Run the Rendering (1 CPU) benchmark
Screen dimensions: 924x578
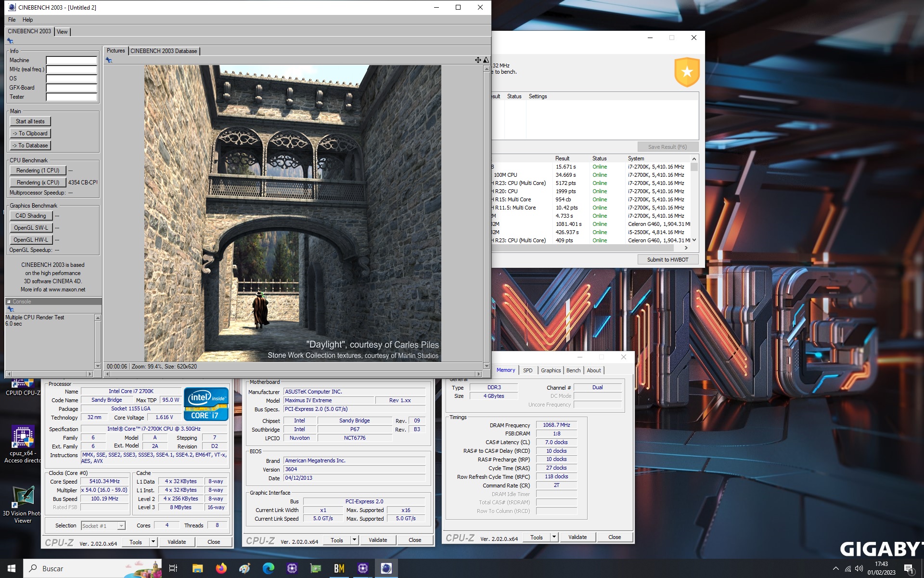tap(38, 171)
